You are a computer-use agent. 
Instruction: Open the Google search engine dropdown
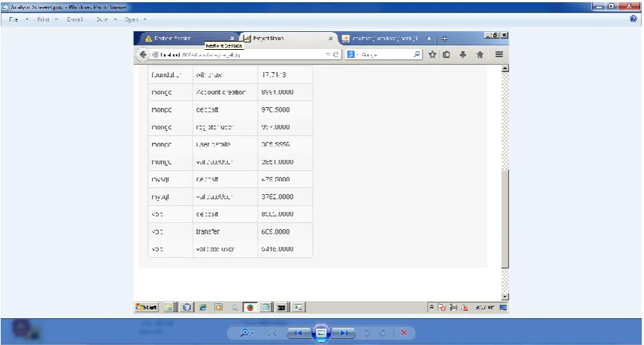pos(351,54)
